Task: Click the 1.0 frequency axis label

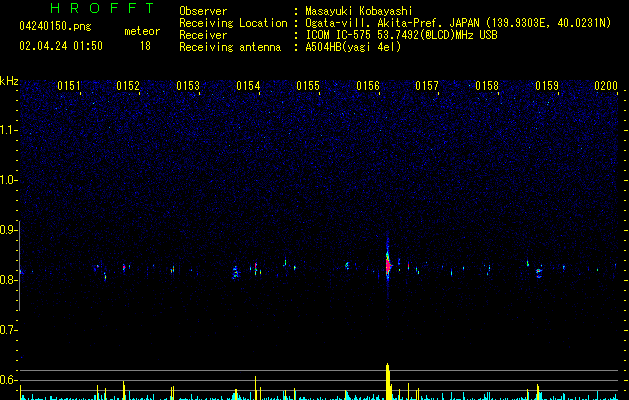Action: tap(8, 180)
